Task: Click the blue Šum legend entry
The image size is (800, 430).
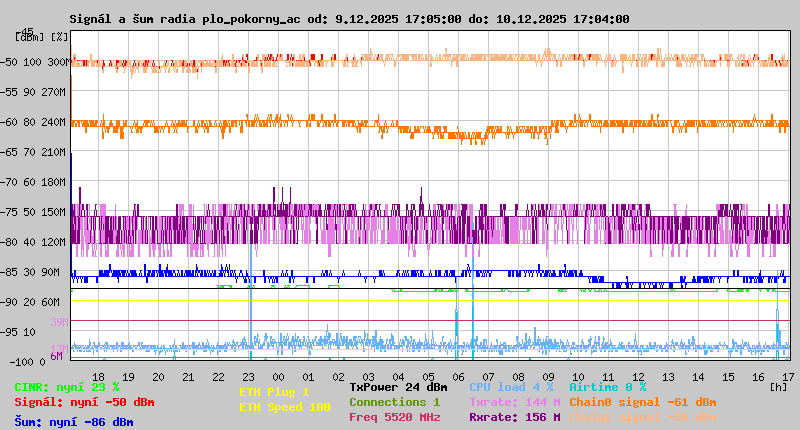Action: [74, 421]
